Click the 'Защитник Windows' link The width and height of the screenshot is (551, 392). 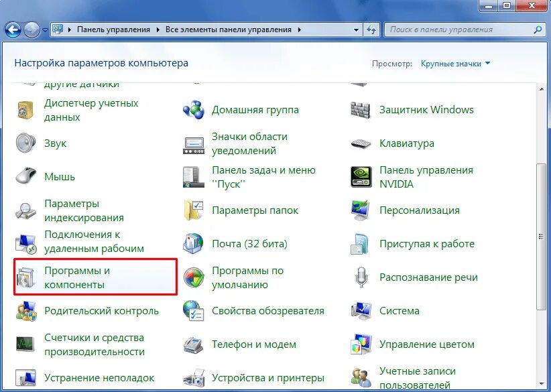point(426,110)
